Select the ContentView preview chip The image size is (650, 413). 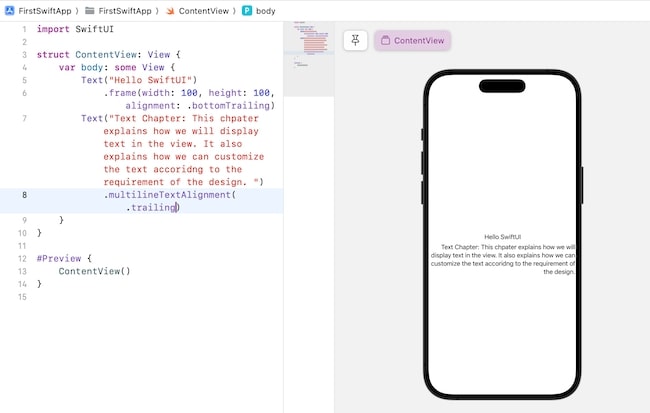(x=412, y=41)
